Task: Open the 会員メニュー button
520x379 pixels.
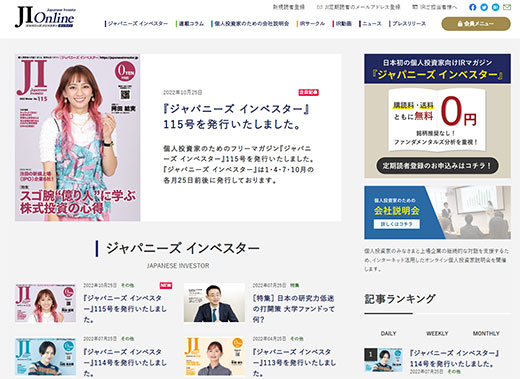Action: pos(476,24)
